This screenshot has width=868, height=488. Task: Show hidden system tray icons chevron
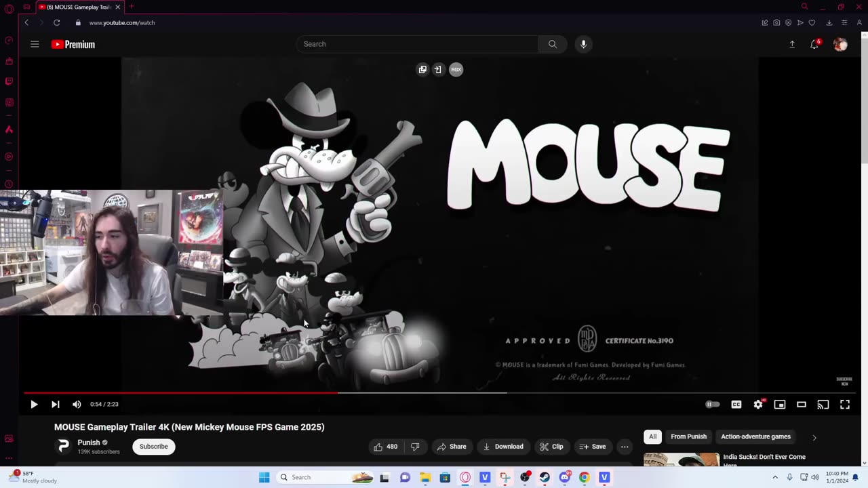click(775, 477)
